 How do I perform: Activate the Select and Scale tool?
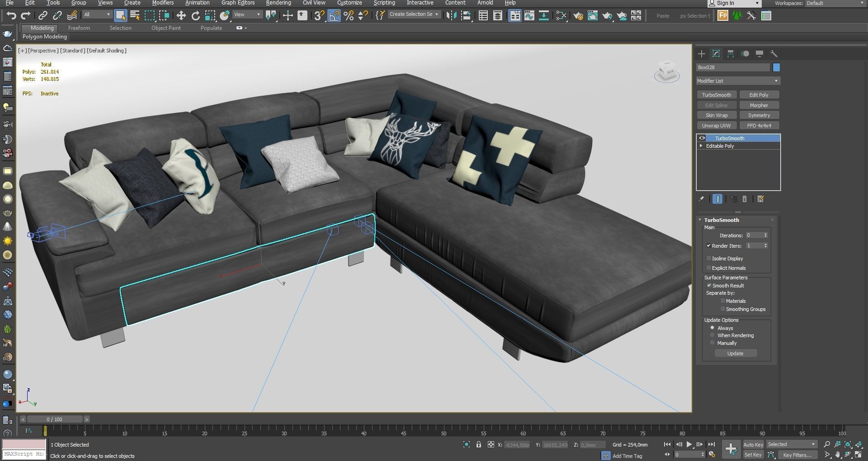210,16
